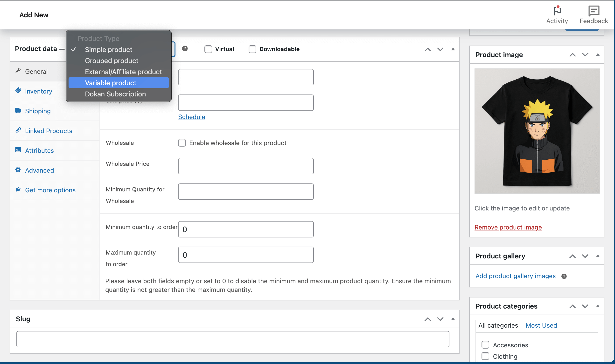Click the Linked Products chain icon
The width and height of the screenshot is (615, 364).
[18, 130]
